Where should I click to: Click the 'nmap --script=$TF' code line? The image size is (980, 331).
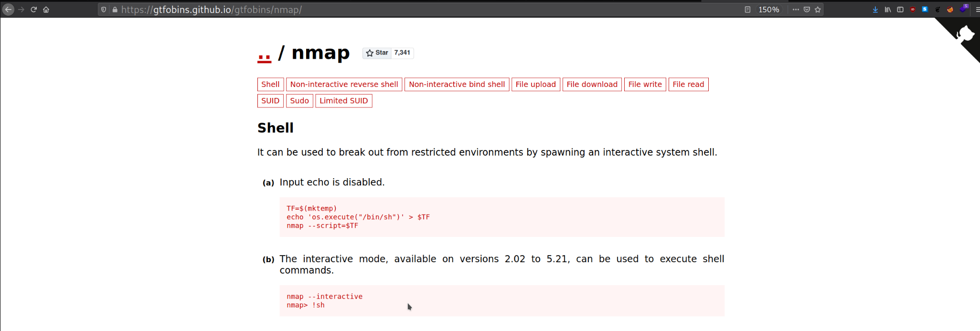tap(322, 225)
